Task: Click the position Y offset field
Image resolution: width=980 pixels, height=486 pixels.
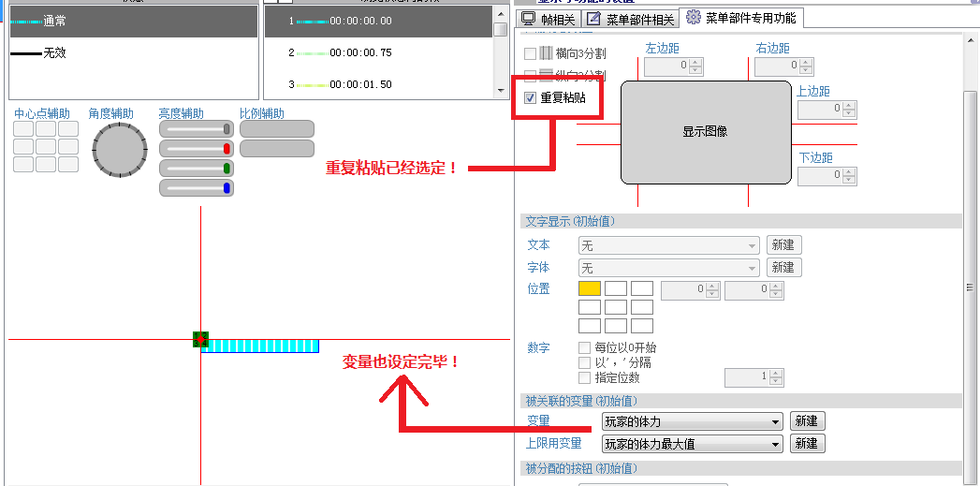Action: pyautogui.click(x=753, y=290)
